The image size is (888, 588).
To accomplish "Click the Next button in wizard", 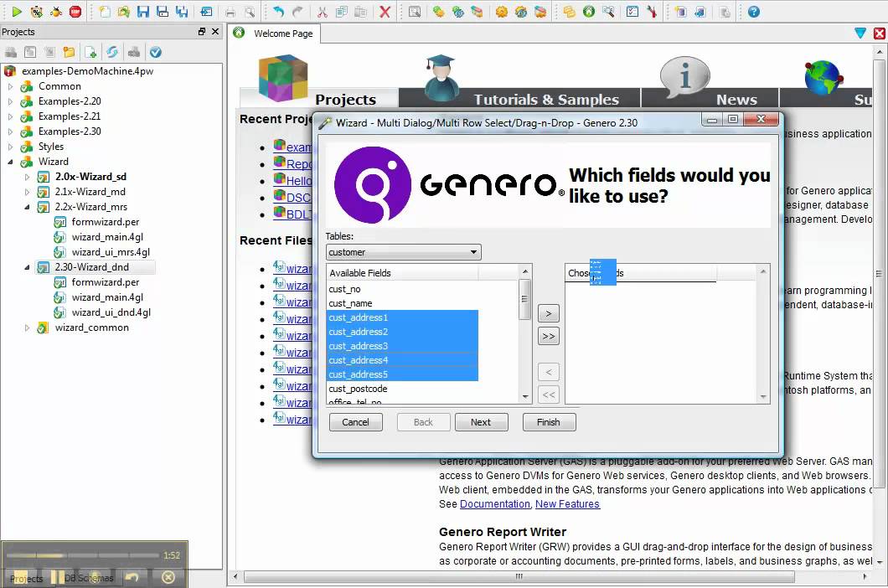I will [x=481, y=422].
